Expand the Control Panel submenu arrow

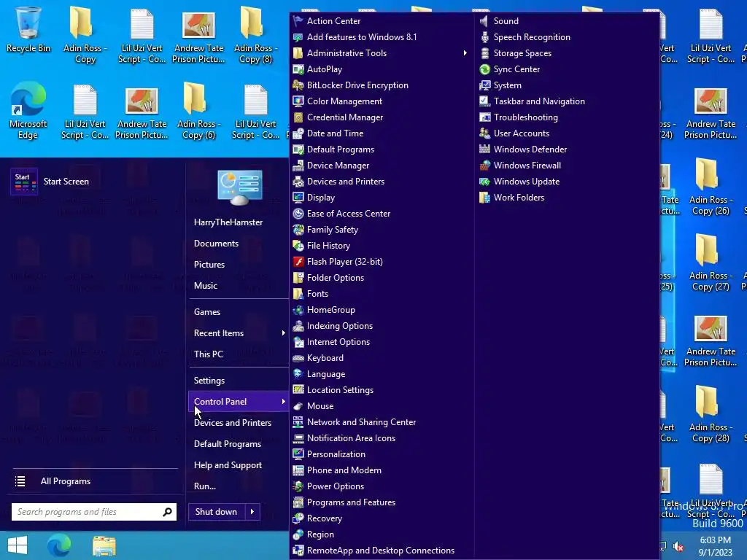[283, 402]
